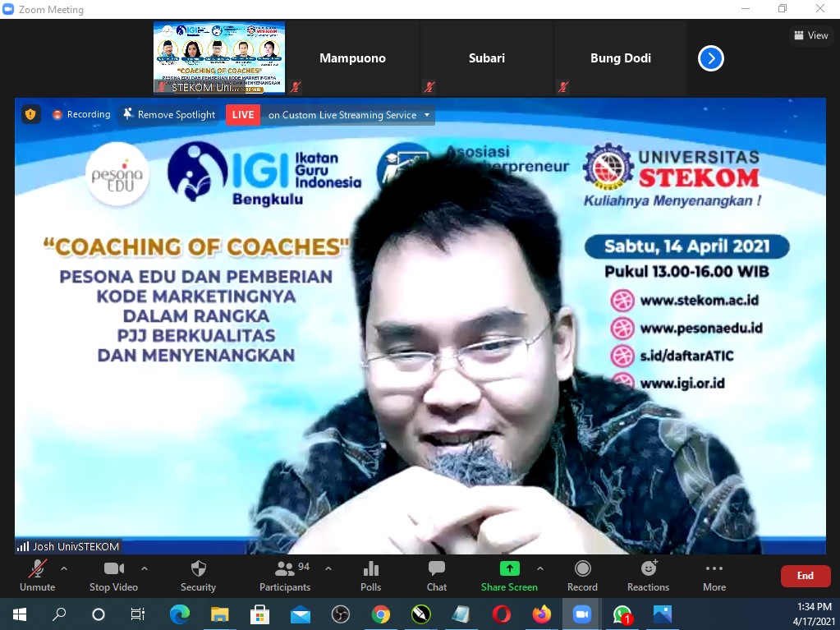The image size is (840, 630).
Task: Open File Explorer from the taskbar
Action: 219,614
